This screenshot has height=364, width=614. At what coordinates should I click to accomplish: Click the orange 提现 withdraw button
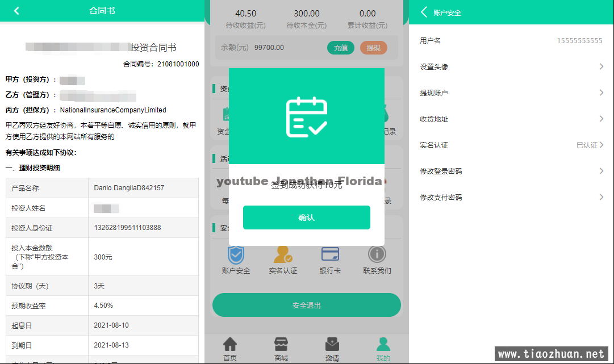coord(373,48)
